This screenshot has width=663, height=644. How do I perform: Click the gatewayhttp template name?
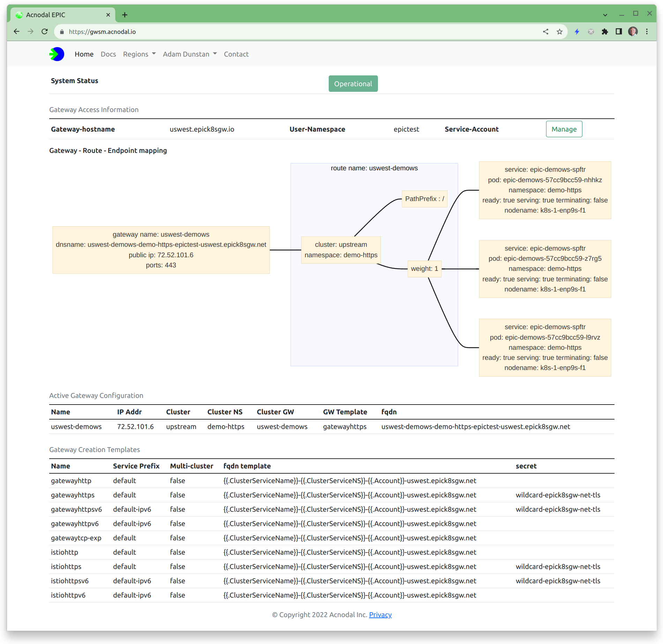71,481
